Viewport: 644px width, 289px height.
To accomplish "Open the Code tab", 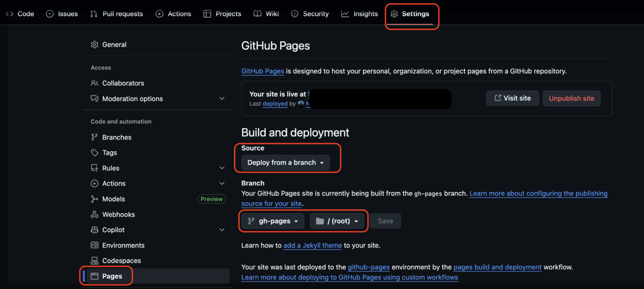I will [x=20, y=14].
